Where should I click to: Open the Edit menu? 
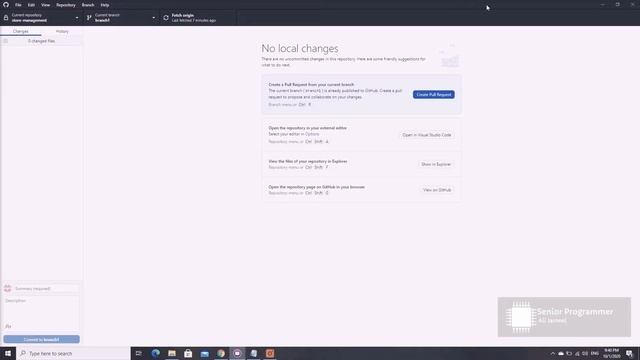31,5
